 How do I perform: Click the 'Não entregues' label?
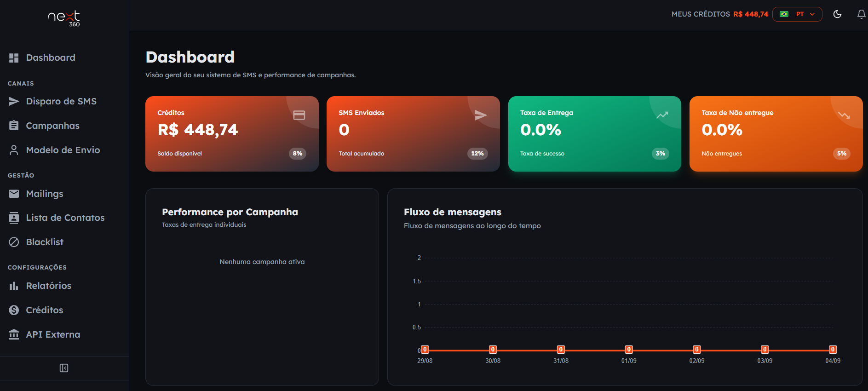[x=722, y=154]
